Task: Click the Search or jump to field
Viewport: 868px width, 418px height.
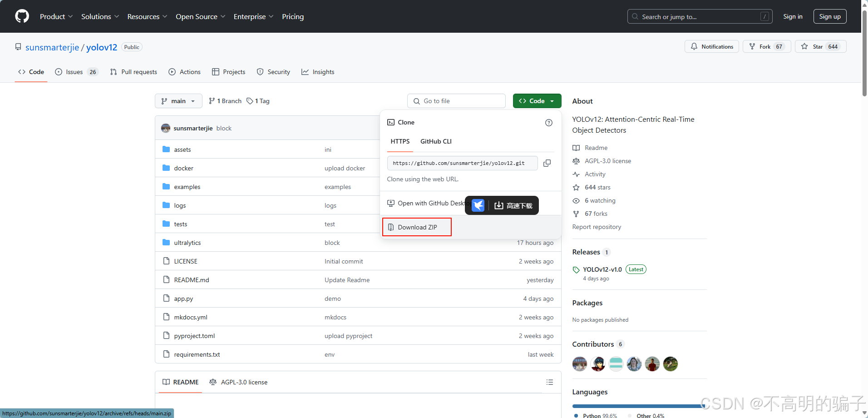Action: [x=700, y=16]
